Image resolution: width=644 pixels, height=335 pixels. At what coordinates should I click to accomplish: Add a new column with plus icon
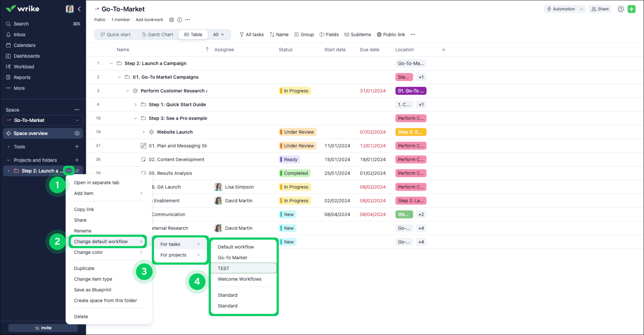point(444,50)
